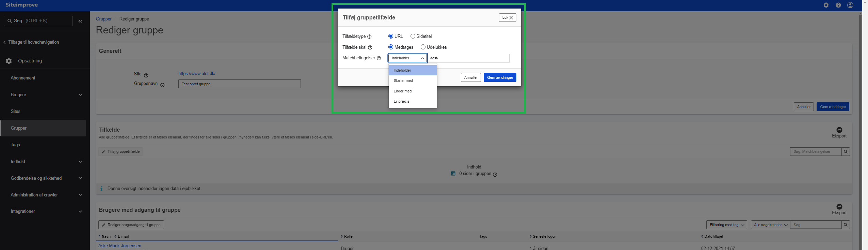Select the Sidetitel radio button
868x250 pixels.
[x=413, y=36]
